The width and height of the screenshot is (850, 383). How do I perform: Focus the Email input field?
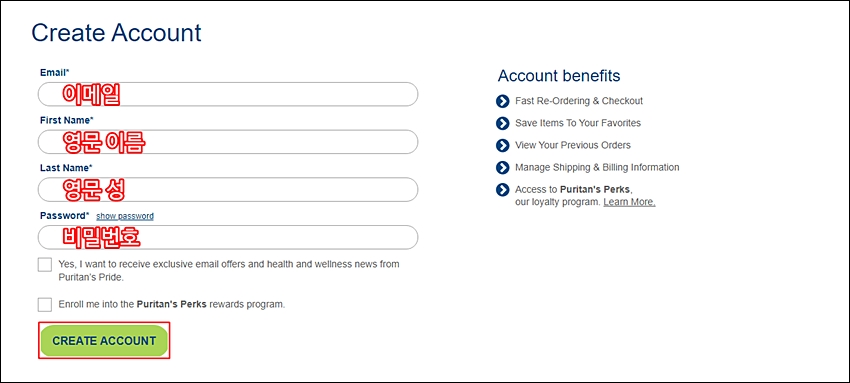click(x=228, y=94)
